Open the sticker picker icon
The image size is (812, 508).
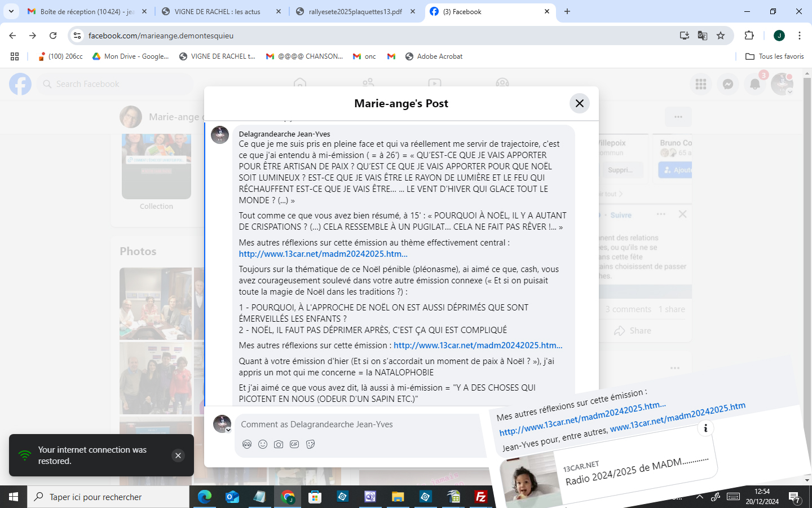[310, 444]
